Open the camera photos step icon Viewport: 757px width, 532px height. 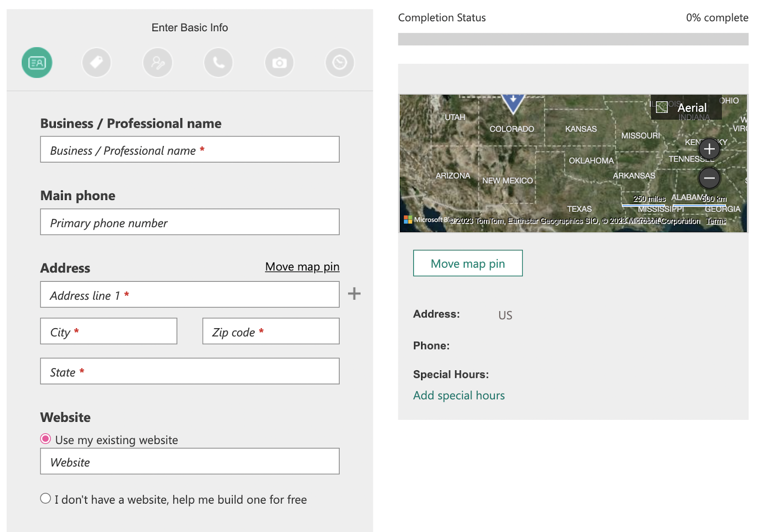pos(279,62)
